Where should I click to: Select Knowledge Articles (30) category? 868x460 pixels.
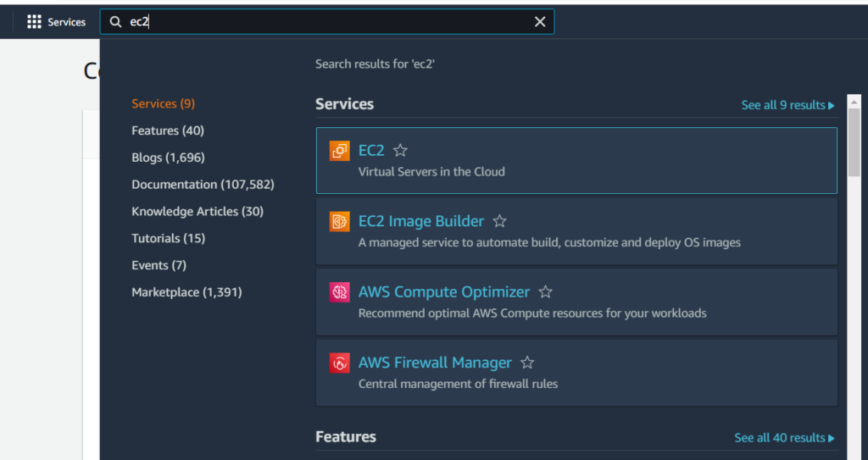pyautogui.click(x=198, y=212)
